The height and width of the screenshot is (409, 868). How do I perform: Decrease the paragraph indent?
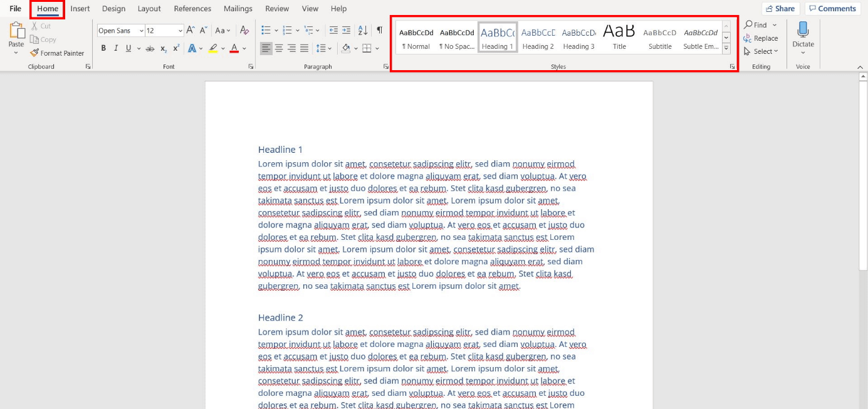point(333,30)
